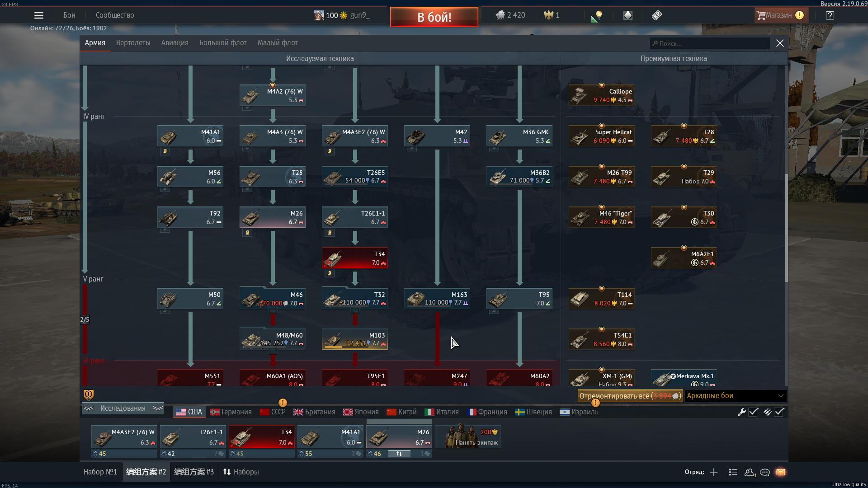This screenshot has height=488, width=868.
Task: Click the M26 crew swap arrows
Action: coord(399,454)
